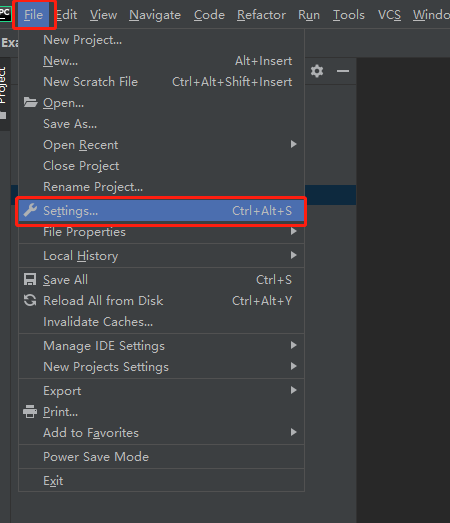Viewport: 450px width, 523px height.
Task: Select Add to Favorites entry
Action: tap(161, 433)
